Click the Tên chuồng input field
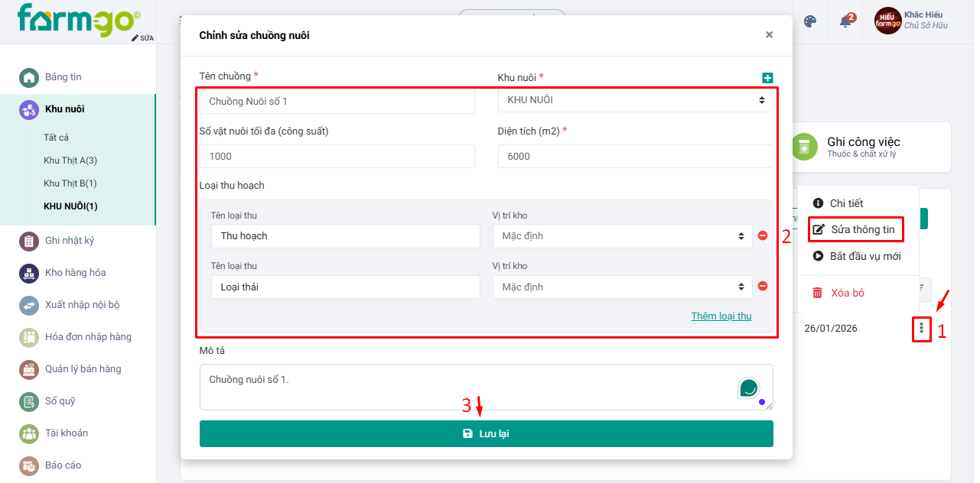Viewport: 980px width, 483px height. click(x=337, y=102)
